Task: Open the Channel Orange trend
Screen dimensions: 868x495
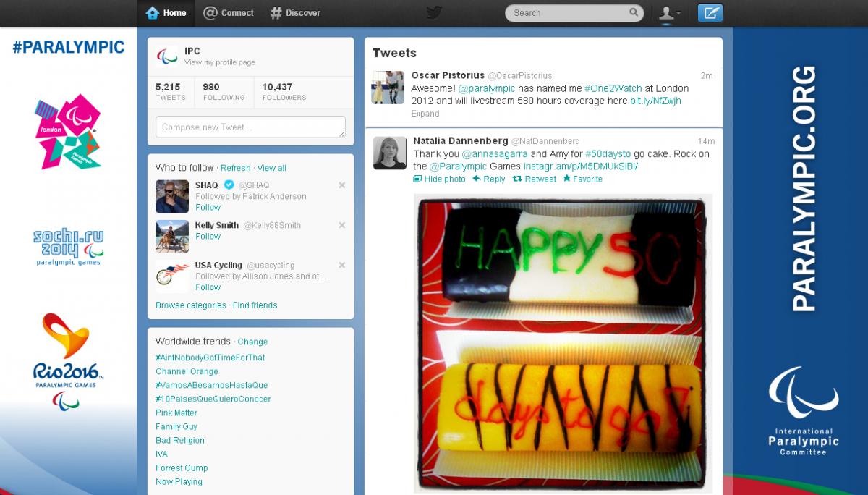Action: coord(187,371)
